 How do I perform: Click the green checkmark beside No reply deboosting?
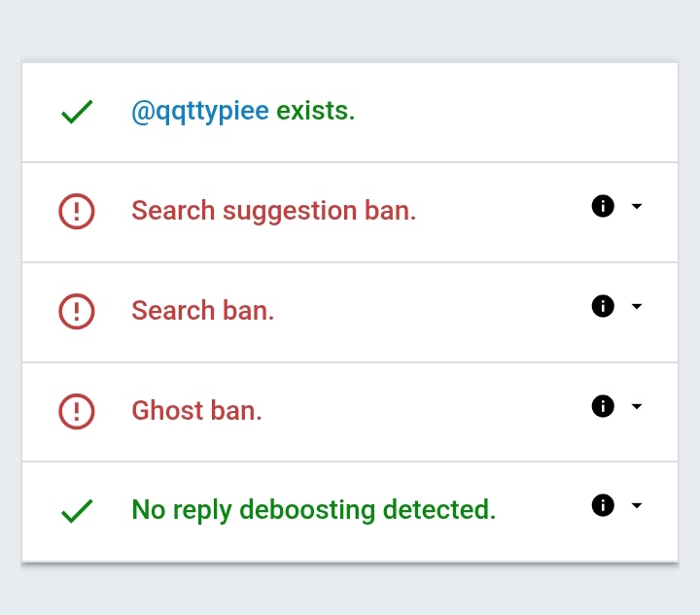77,511
